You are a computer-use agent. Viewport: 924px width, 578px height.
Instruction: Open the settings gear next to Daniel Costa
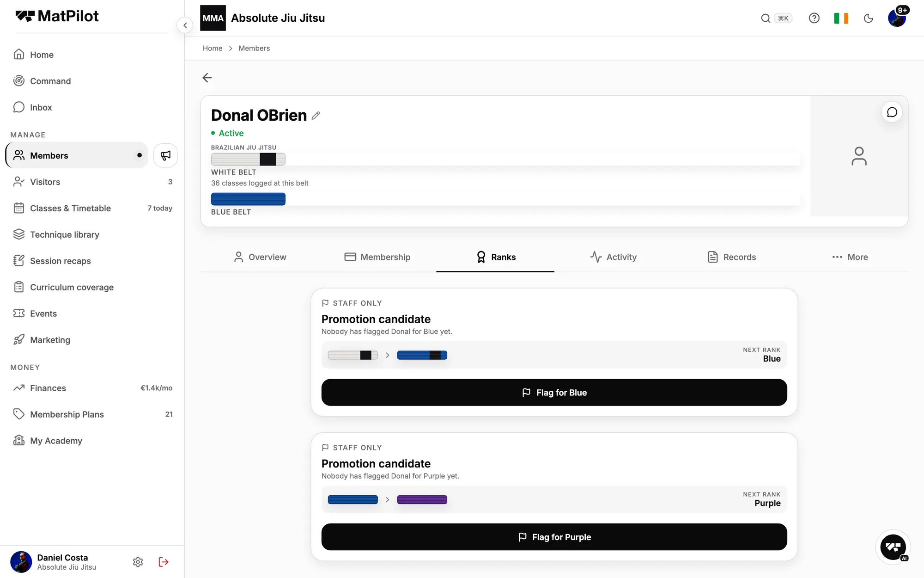[138, 562]
